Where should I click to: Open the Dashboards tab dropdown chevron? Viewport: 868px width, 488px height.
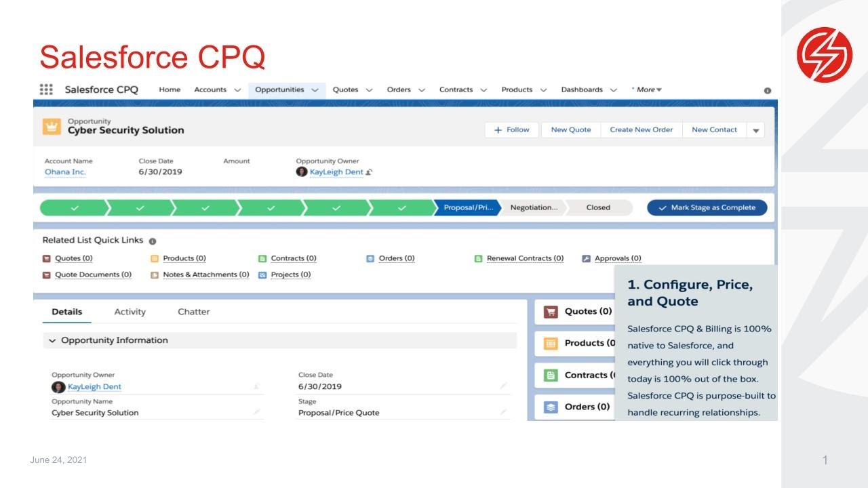614,90
